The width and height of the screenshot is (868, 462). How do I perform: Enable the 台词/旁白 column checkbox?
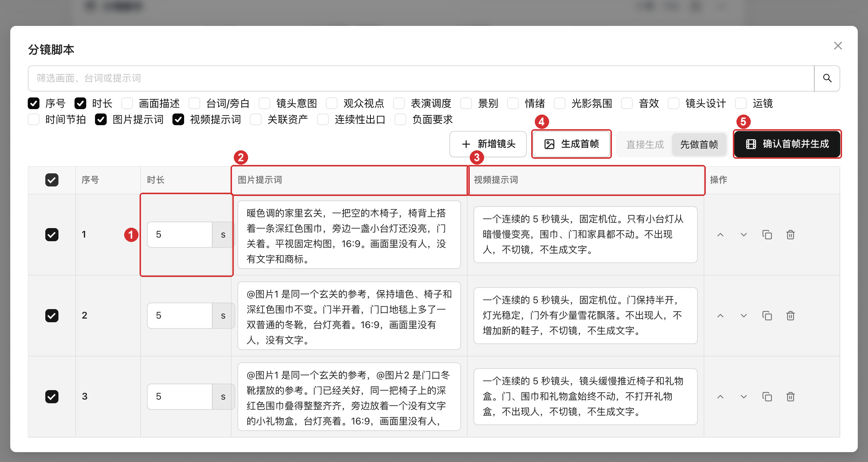(194, 103)
